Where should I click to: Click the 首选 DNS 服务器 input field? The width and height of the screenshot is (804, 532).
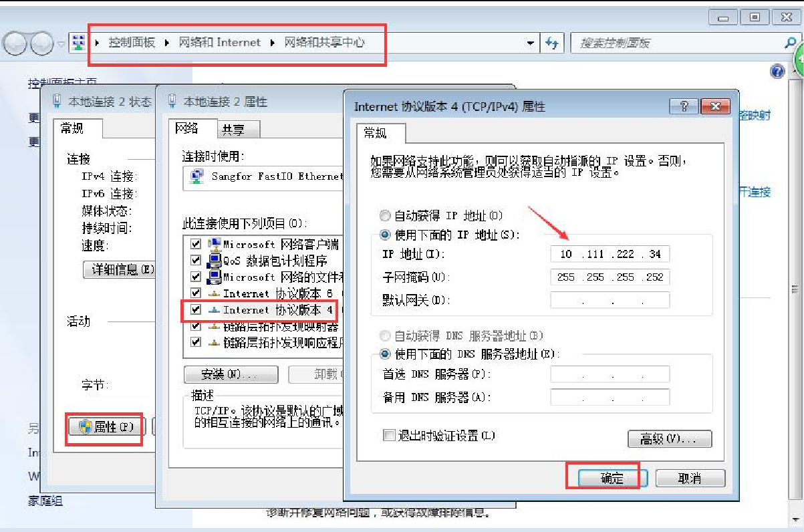point(610,374)
